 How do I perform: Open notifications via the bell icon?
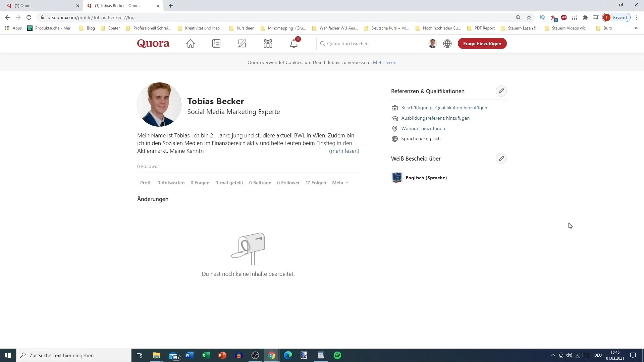tap(294, 44)
